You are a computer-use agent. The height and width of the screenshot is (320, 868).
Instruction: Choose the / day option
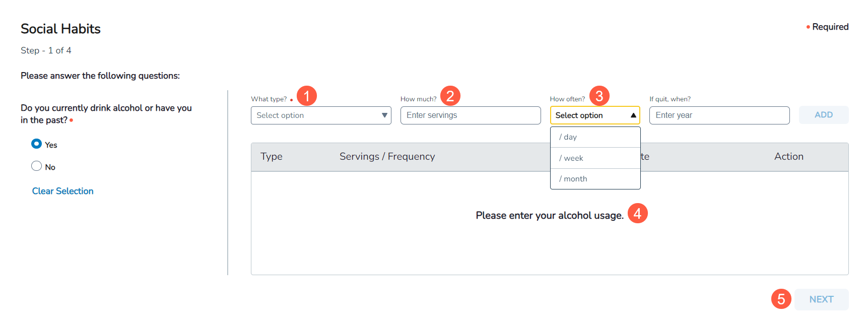coord(595,137)
